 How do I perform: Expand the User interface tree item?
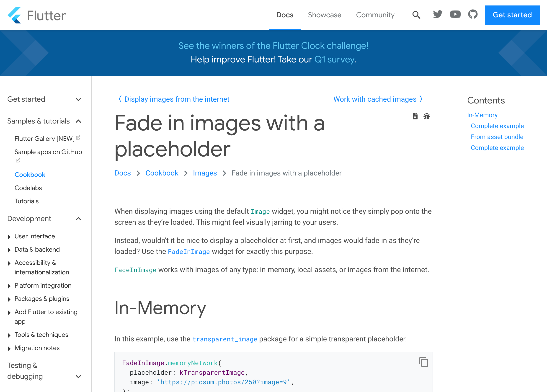tap(9, 237)
